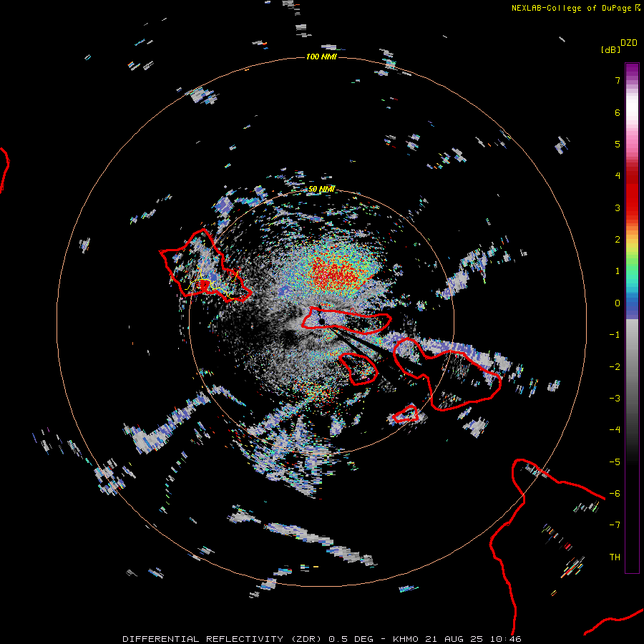This screenshot has width=644, height=644.
Task: Click the 2 value on the color scale
Action: (x=618, y=240)
